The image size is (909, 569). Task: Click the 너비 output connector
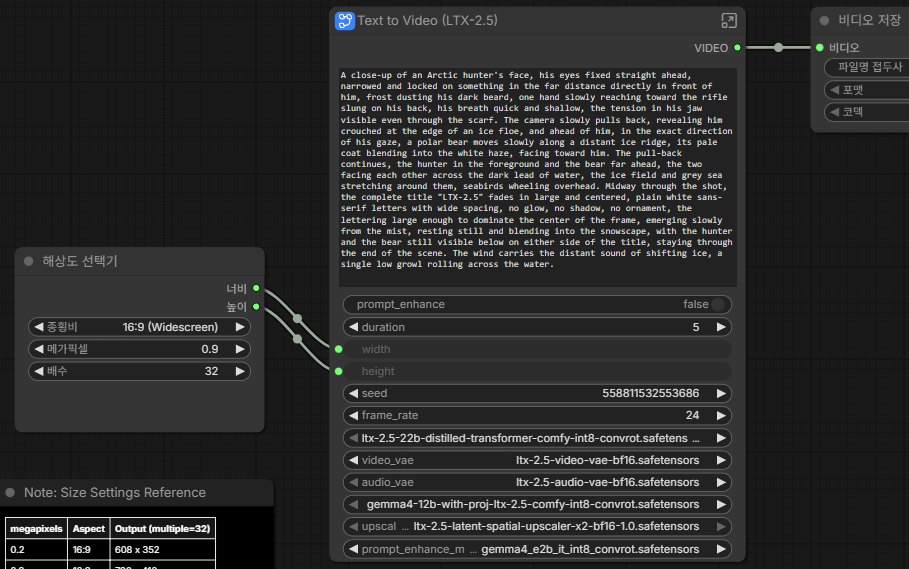click(x=256, y=288)
